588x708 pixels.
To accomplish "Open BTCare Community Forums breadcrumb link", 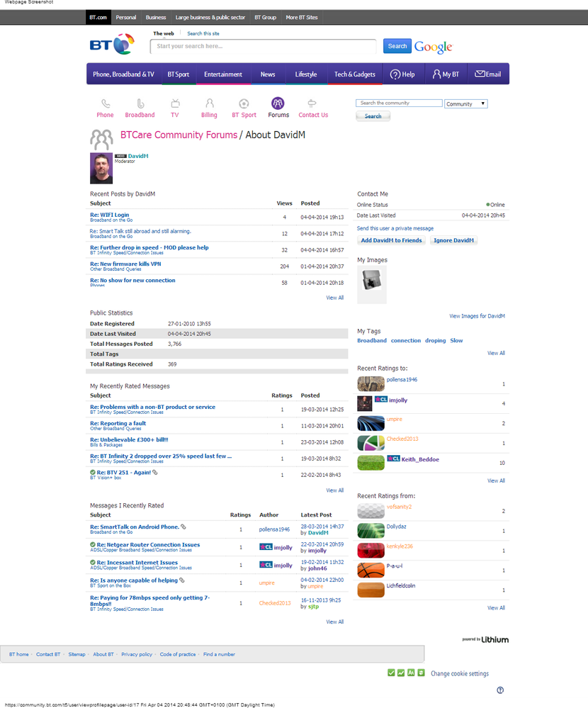I will pos(179,135).
